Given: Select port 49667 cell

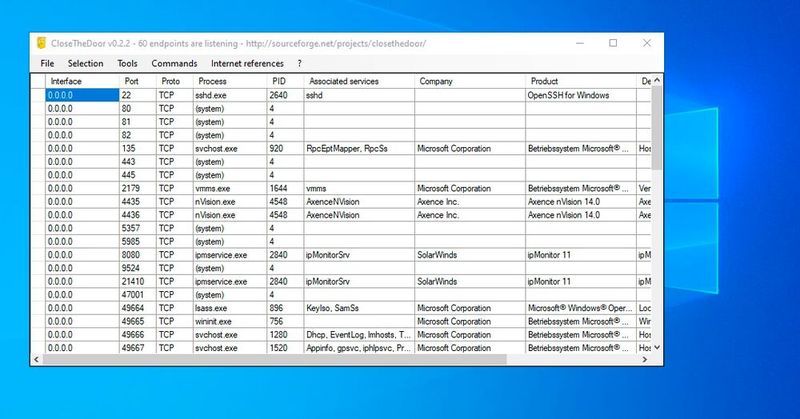Looking at the screenshot, I should 138,348.
